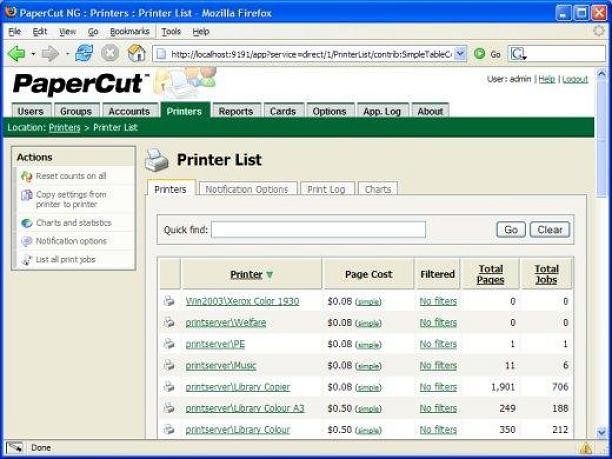Click the page icon in address bar

click(161, 54)
